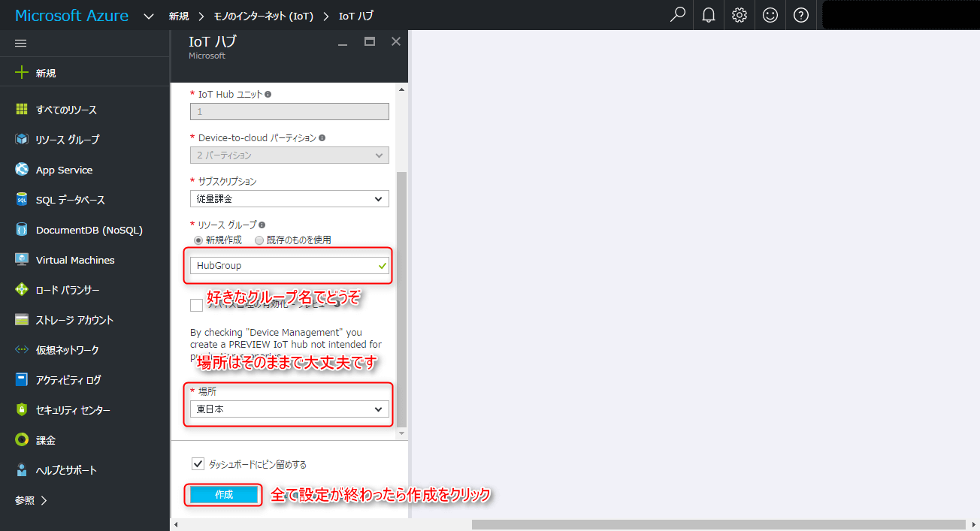This screenshot has width=980, height=531.
Task: Click the feedback smiley icon
Action: tap(770, 15)
